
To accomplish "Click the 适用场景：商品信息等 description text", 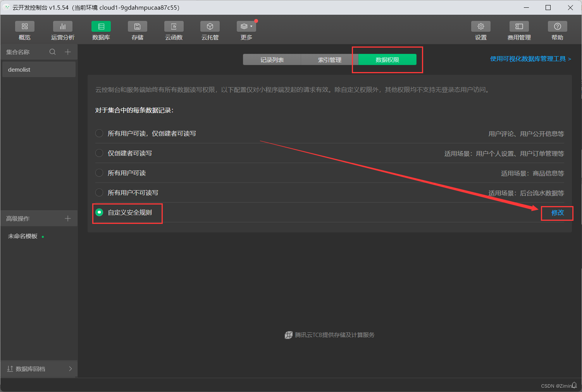I will point(532,173).
